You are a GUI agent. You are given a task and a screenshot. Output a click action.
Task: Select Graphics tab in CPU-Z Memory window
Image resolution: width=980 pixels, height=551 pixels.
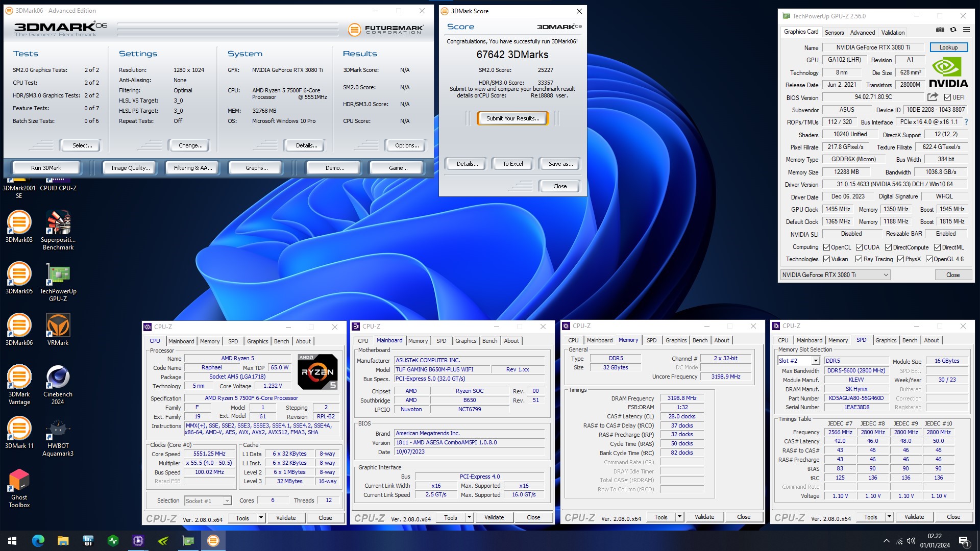[676, 340]
